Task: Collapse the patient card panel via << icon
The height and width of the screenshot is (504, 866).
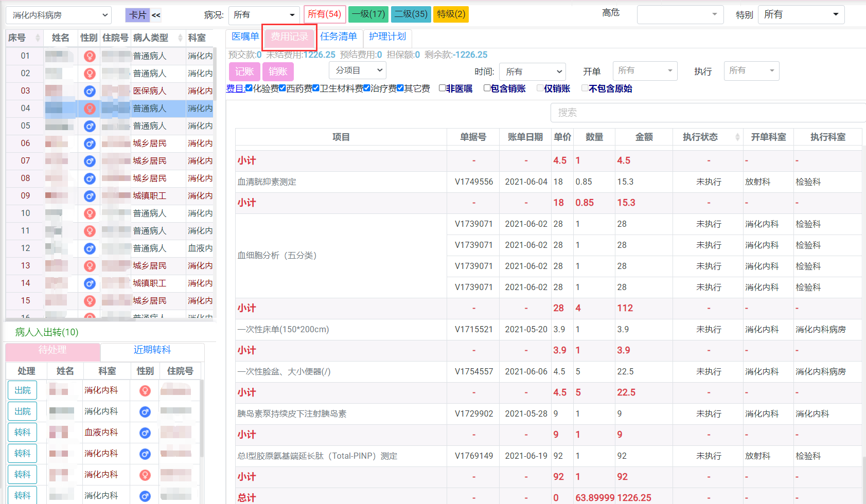Action: point(156,15)
